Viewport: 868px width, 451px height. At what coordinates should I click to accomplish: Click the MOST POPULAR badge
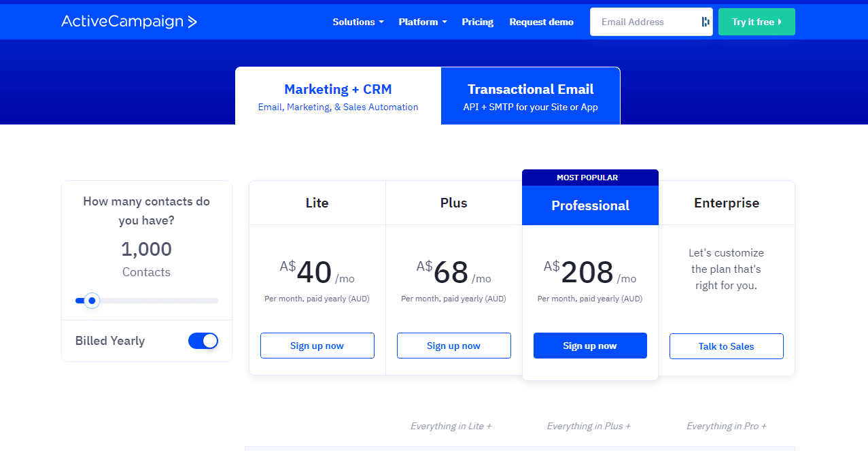click(590, 178)
